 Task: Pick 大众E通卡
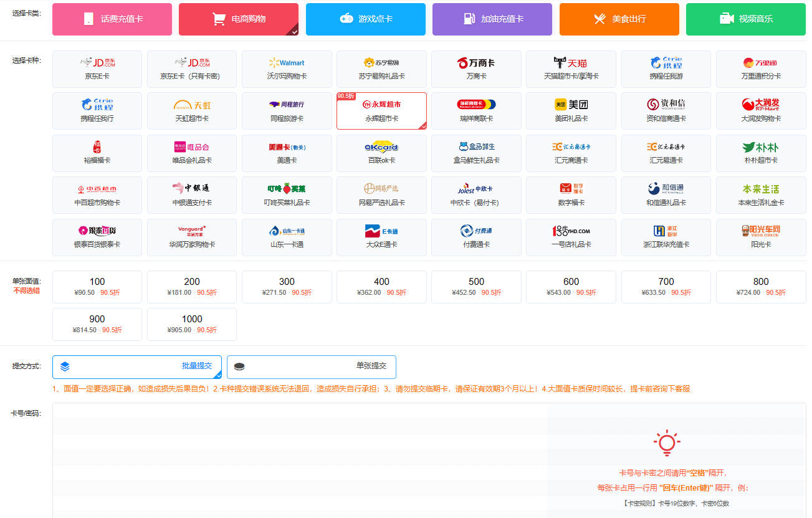tap(382, 237)
